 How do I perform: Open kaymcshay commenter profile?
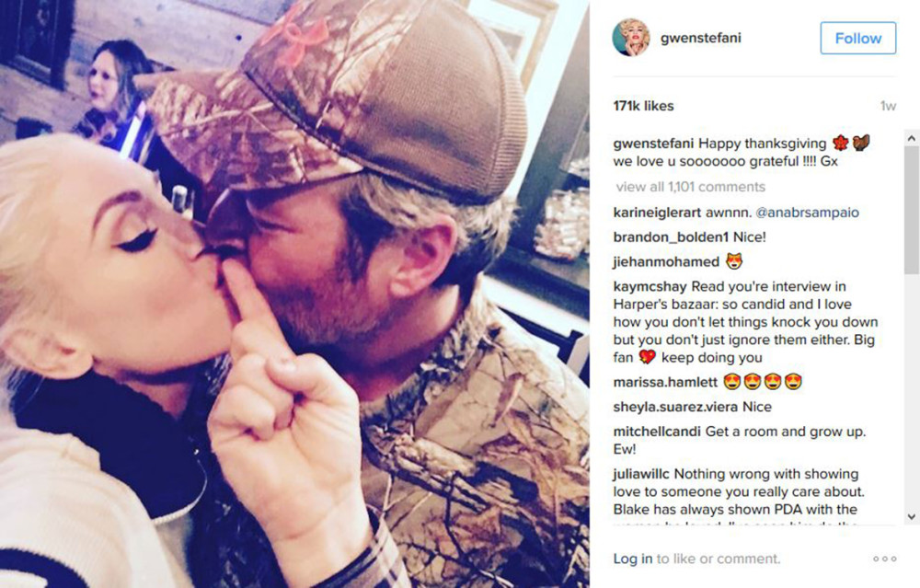point(650,286)
